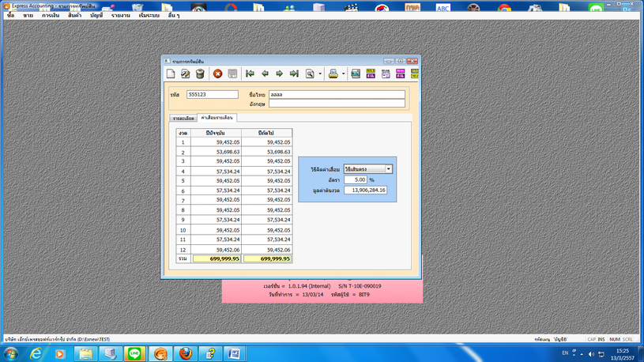Jump to last record arrow icon

point(294,74)
